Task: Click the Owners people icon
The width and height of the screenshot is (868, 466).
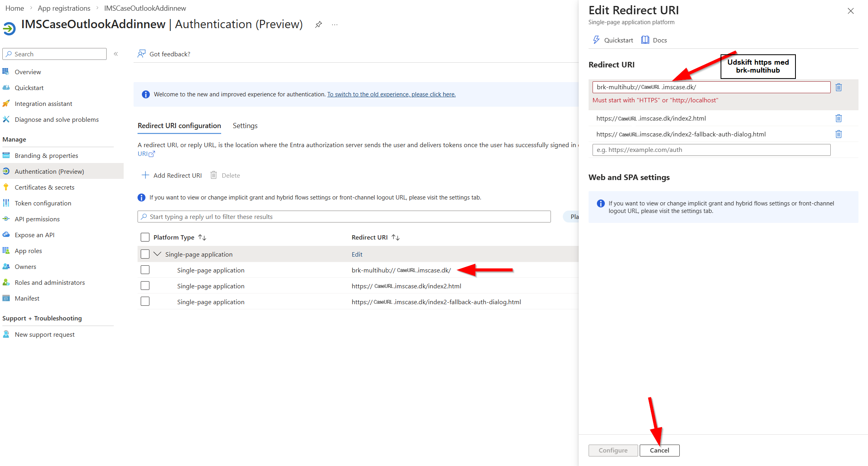Action: [x=6, y=267]
